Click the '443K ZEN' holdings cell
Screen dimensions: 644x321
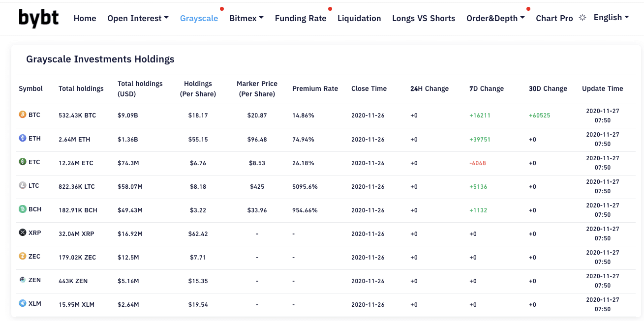(x=72, y=281)
